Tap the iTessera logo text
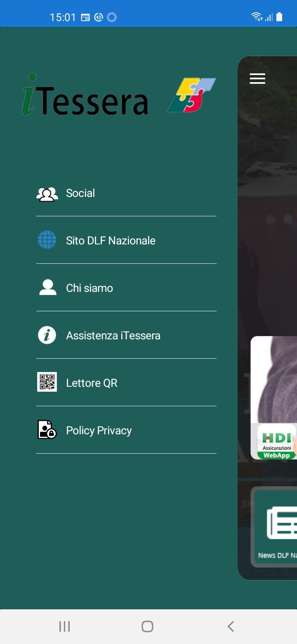Screen dimensions: 297x644 tap(85, 95)
